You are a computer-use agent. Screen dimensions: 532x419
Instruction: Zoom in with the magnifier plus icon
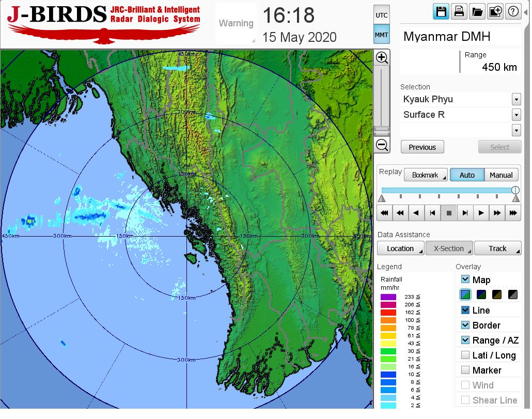[x=382, y=57]
